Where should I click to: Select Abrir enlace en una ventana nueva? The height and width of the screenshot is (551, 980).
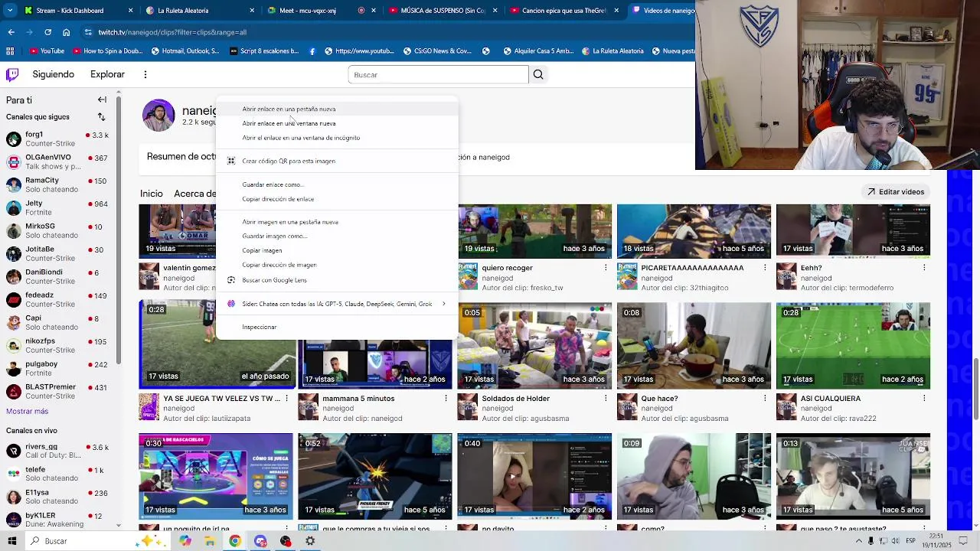click(x=337, y=123)
